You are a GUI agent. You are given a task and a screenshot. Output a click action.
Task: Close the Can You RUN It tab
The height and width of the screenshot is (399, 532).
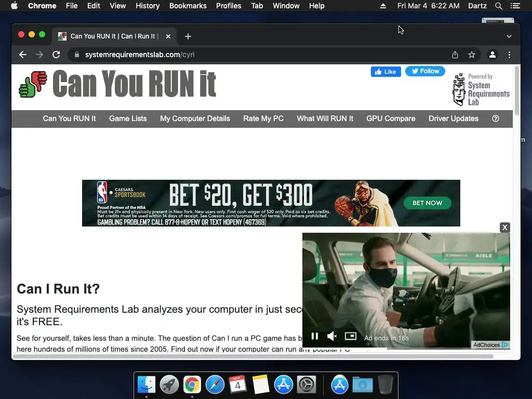(x=168, y=36)
